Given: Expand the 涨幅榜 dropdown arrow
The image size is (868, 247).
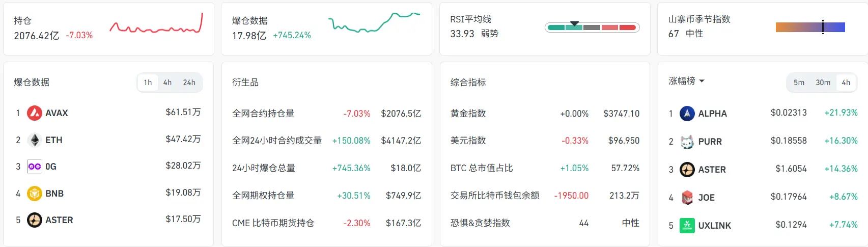Looking at the screenshot, I should coord(702,81).
